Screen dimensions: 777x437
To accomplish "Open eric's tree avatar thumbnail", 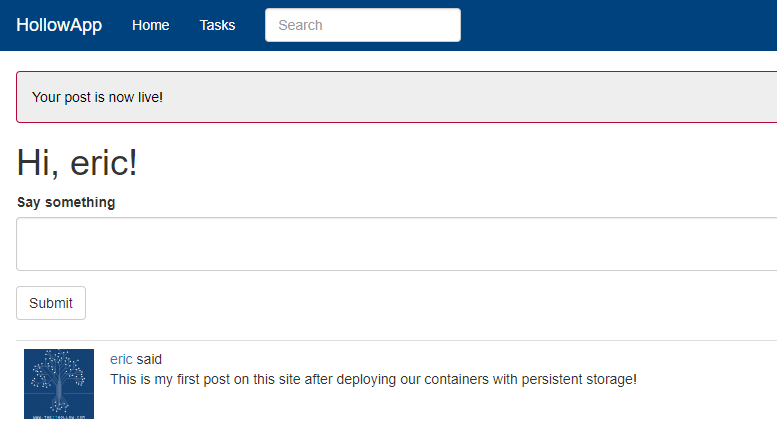I will tap(59, 384).
